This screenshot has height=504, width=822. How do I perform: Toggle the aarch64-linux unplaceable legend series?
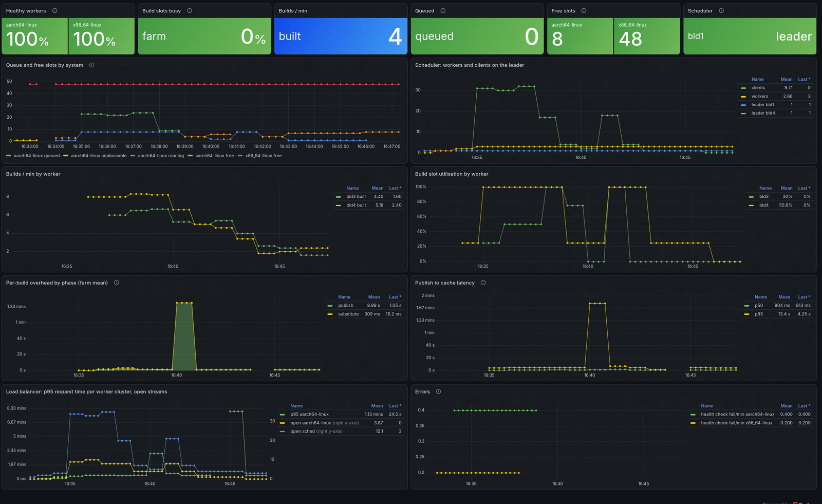click(99, 156)
